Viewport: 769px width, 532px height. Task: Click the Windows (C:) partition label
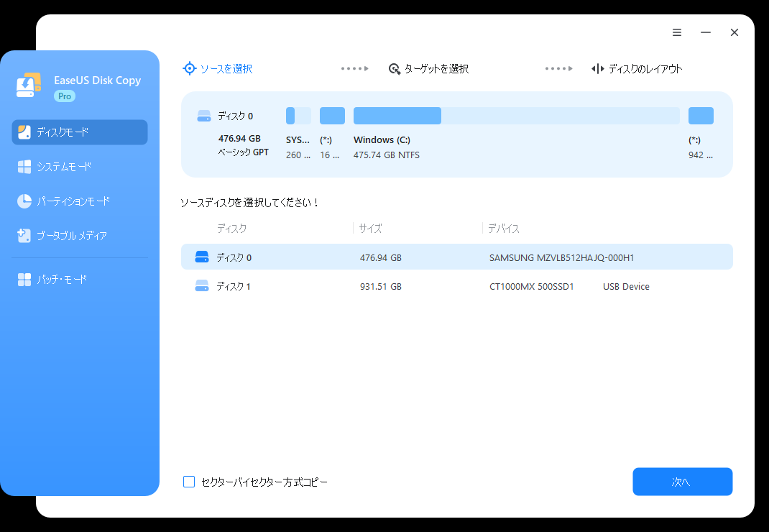click(x=382, y=140)
